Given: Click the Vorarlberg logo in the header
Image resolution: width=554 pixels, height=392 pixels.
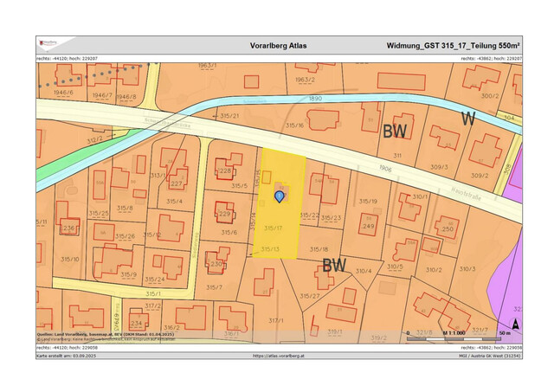Looking at the screenshot, I should coord(46,44).
